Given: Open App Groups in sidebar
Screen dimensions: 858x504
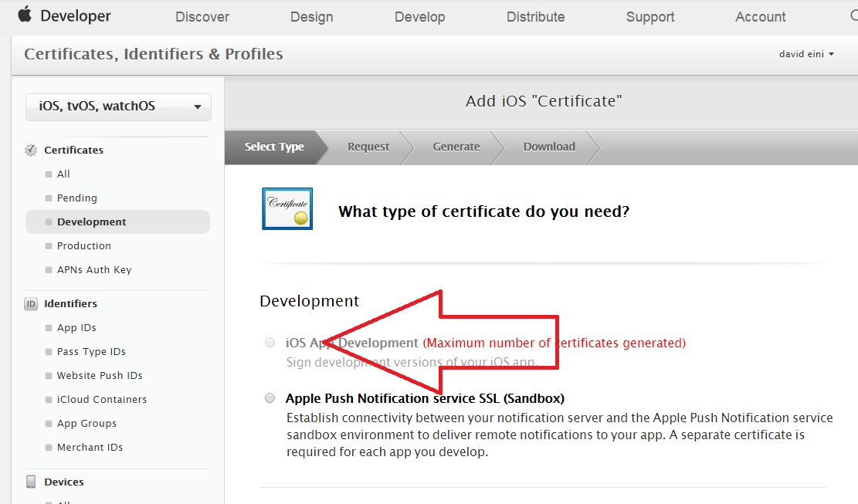Looking at the screenshot, I should point(87,424).
